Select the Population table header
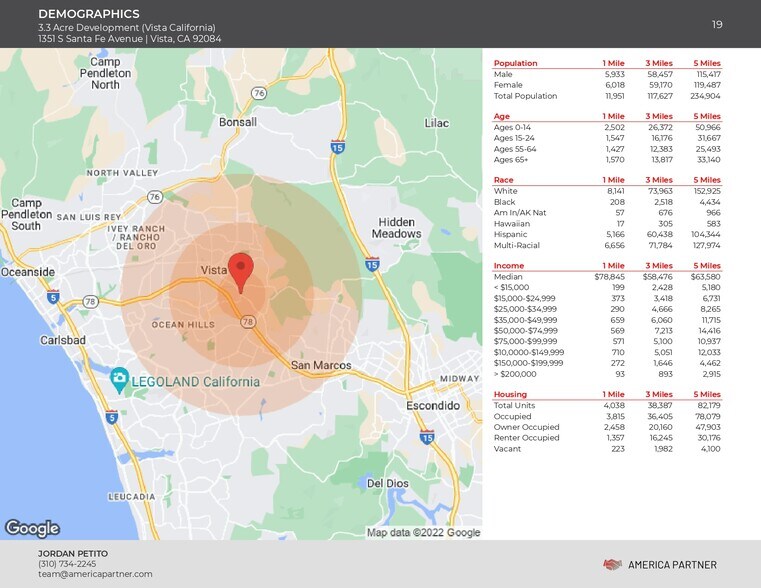Image resolution: width=761 pixels, height=588 pixels. point(516,62)
